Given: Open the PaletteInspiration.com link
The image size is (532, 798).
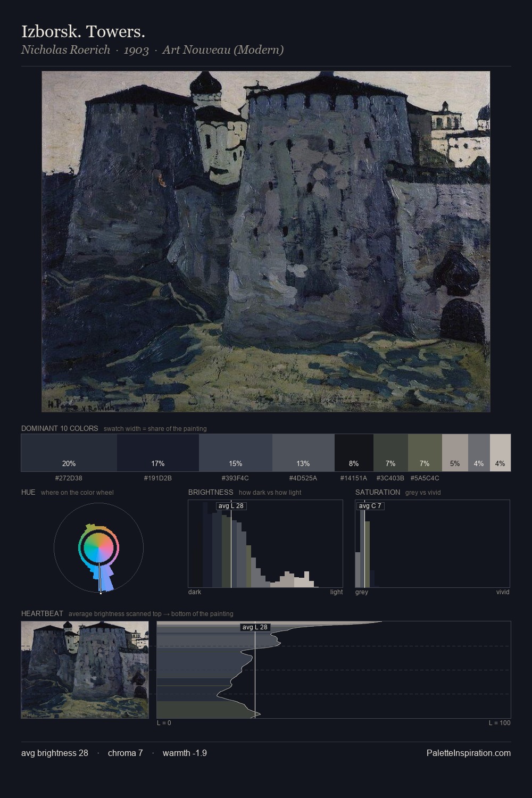Looking at the screenshot, I should click(469, 753).
